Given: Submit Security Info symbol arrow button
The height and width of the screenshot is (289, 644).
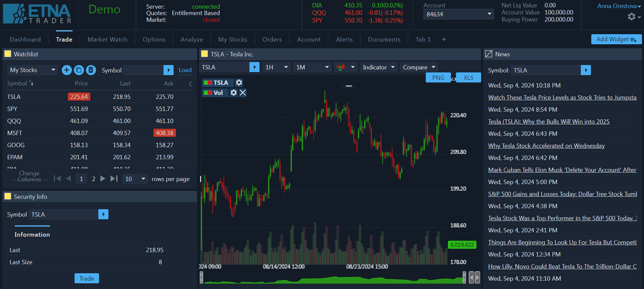Looking at the screenshot, I should pos(103,214).
